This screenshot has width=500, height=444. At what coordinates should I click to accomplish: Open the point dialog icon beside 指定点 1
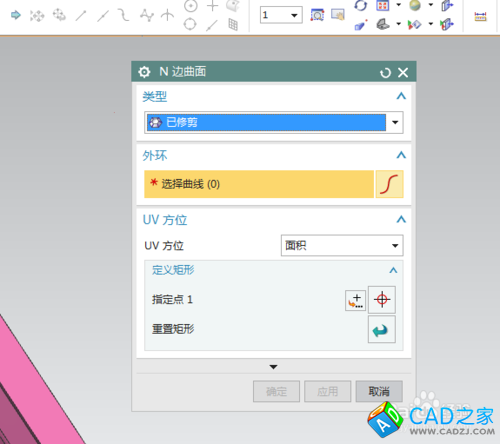click(355, 300)
